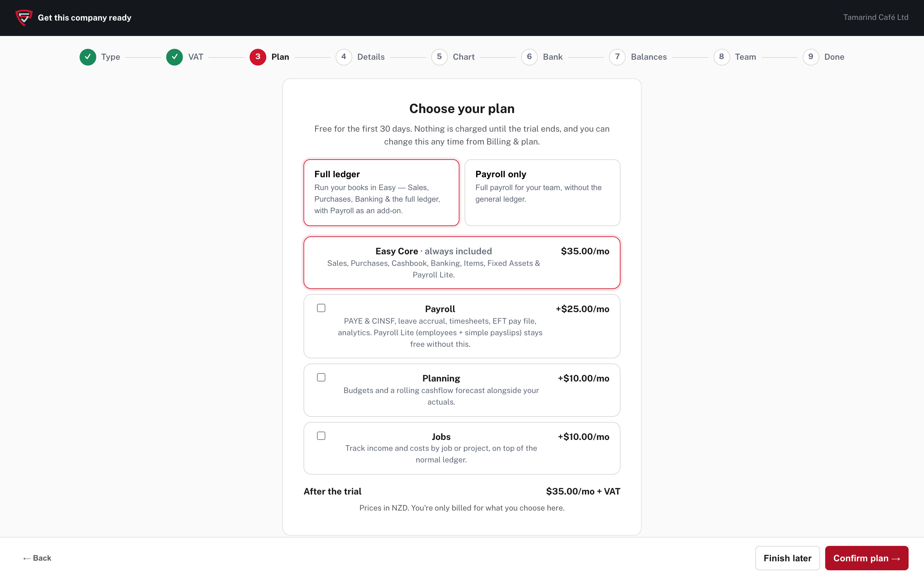Select the Full ledger plan card

381,193
